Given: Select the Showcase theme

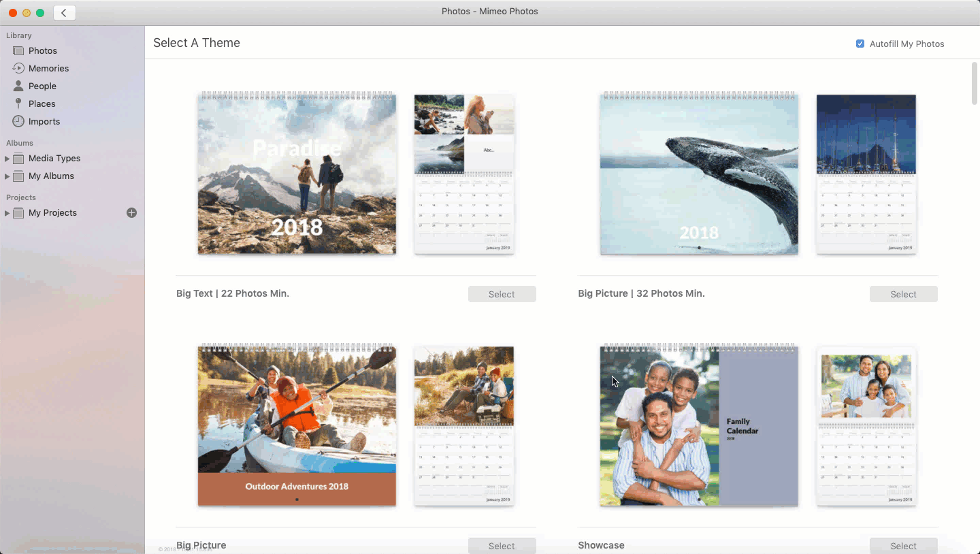Looking at the screenshot, I should click(904, 546).
